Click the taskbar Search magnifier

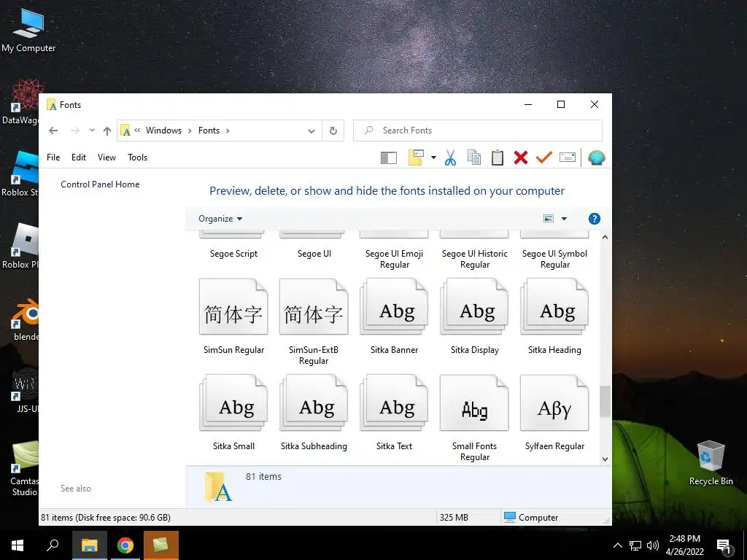click(53, 545)
